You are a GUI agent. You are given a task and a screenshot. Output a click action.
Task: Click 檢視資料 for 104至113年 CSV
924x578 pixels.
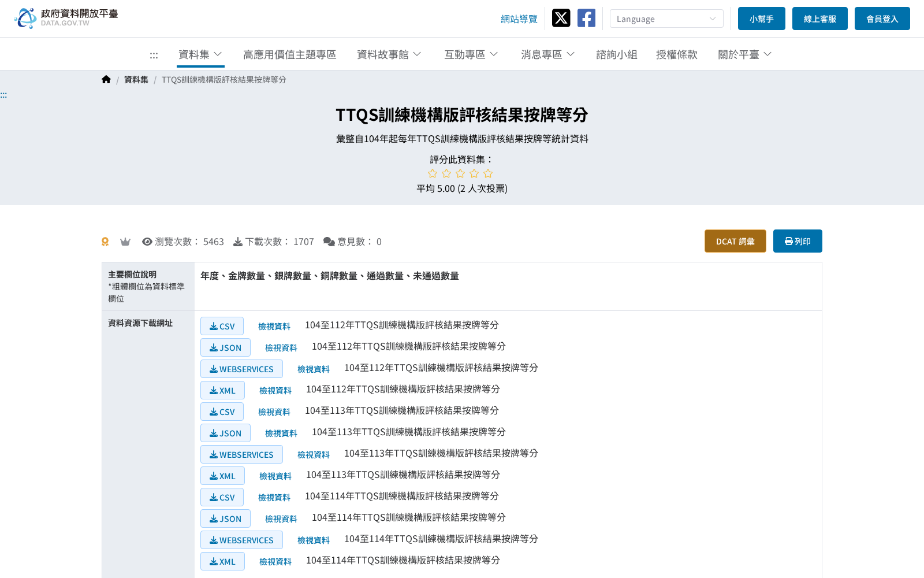pyautogui.click(x=274, y=412)
